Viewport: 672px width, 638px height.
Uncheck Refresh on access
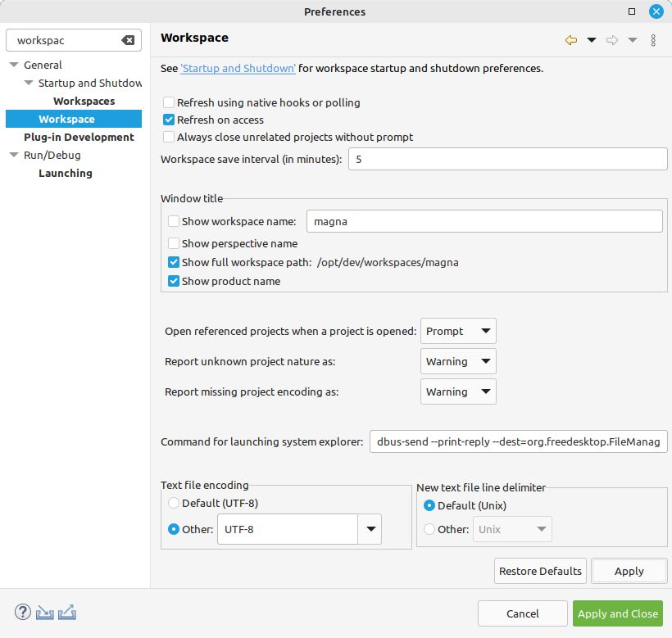click(169, 120)
